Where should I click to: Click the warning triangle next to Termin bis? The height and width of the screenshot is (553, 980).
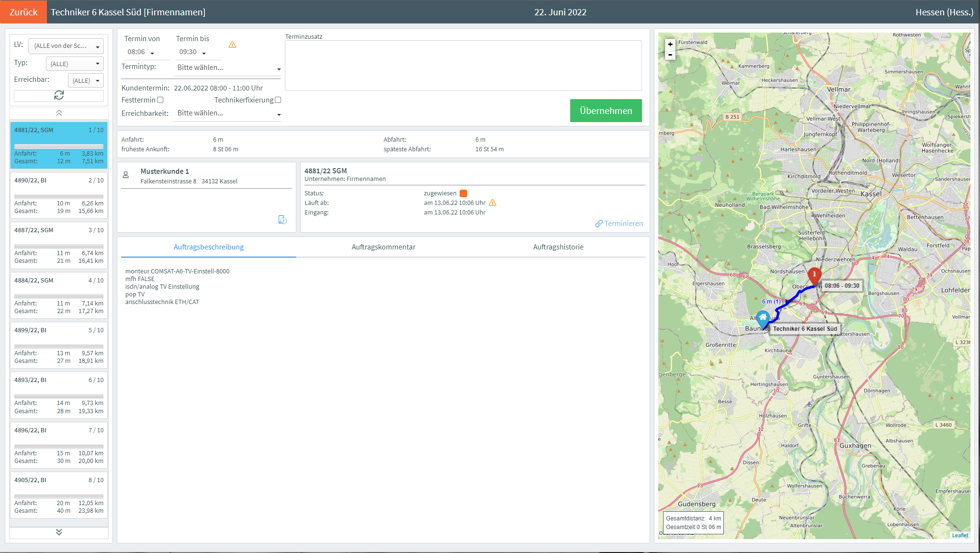(x=232, y=45)
